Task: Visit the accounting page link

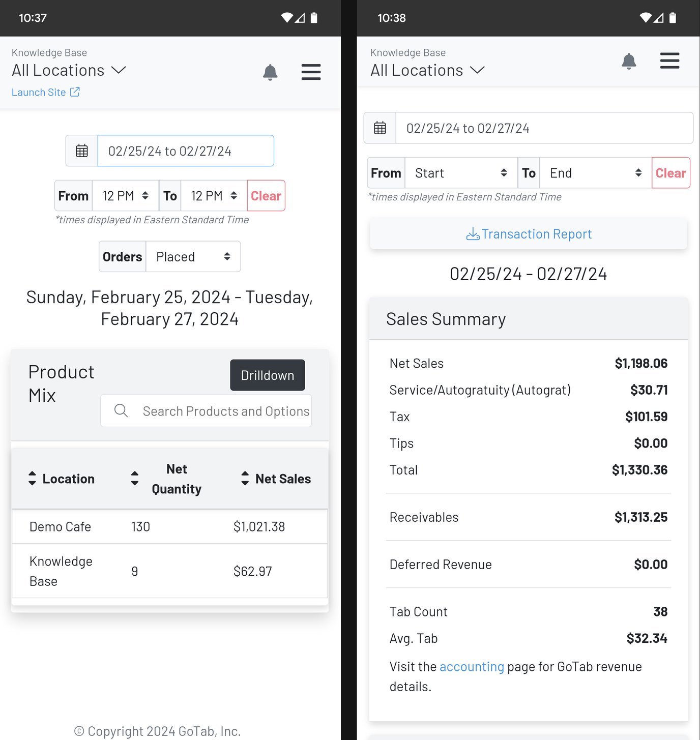Action: coord(472,666)
